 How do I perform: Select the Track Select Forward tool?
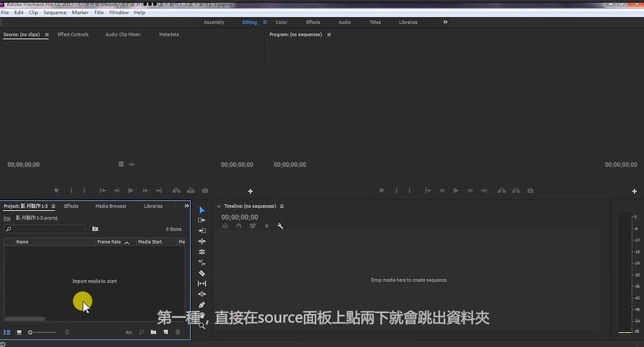(202, 220)
